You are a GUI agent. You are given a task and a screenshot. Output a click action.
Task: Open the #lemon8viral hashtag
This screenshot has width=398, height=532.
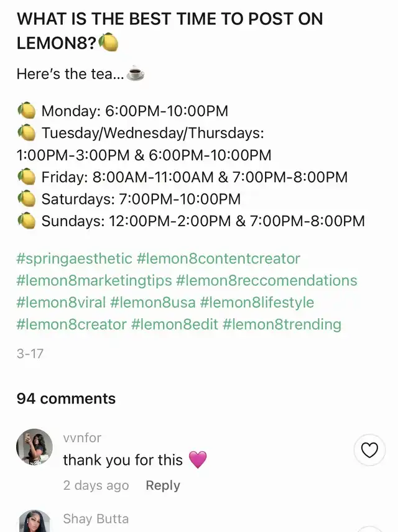pyautogui.click(x=61, y=303)
